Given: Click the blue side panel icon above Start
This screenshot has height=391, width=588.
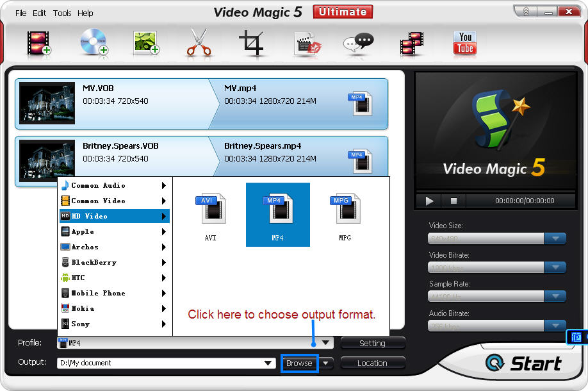Looking at the screenshot, I should pyautogui.click(x=576, y=337).
